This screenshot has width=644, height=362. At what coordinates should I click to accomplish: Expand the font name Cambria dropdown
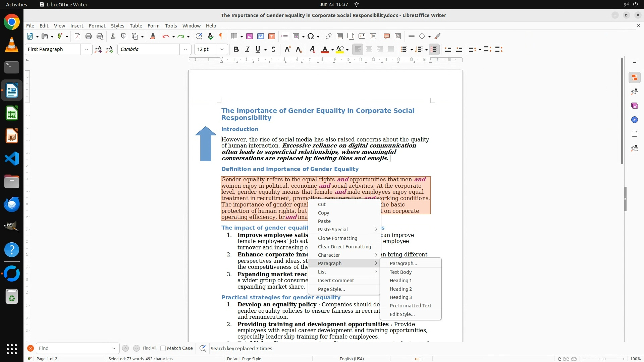point(185,49)
